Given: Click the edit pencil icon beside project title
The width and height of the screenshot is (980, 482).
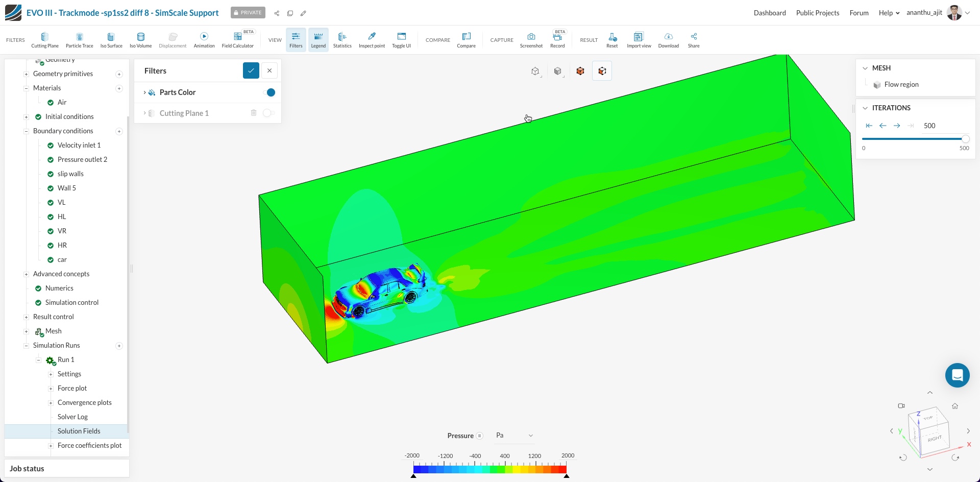Looking at the screenshot, I should tap(303, 13).
